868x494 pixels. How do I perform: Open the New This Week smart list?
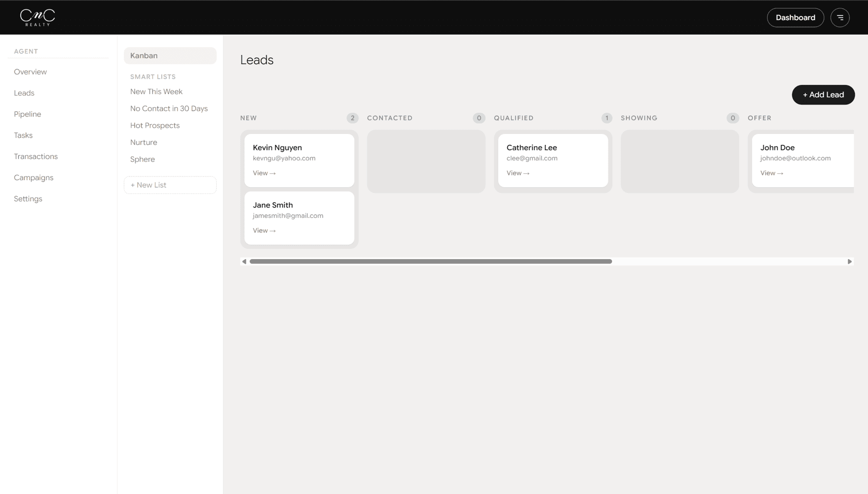156,92
